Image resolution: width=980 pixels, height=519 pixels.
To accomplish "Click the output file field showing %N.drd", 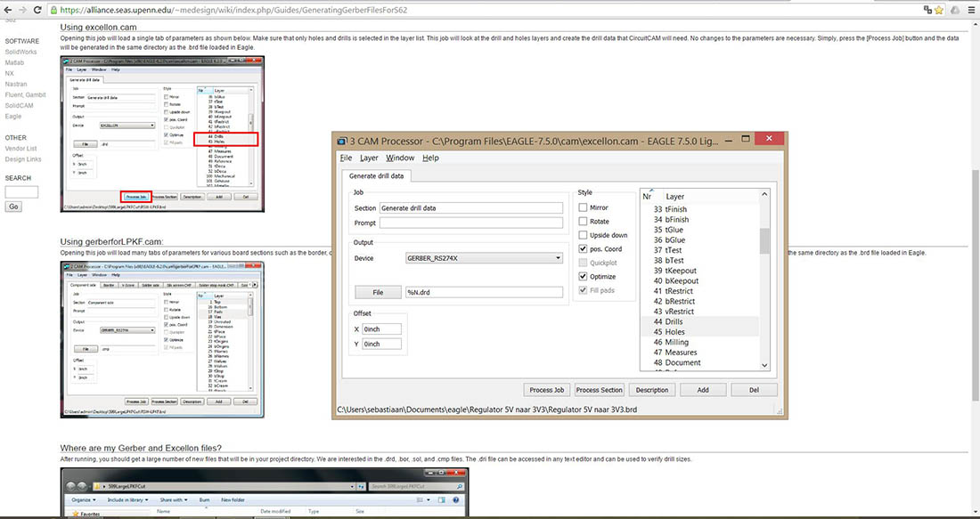I will click(x=484, y=292).
